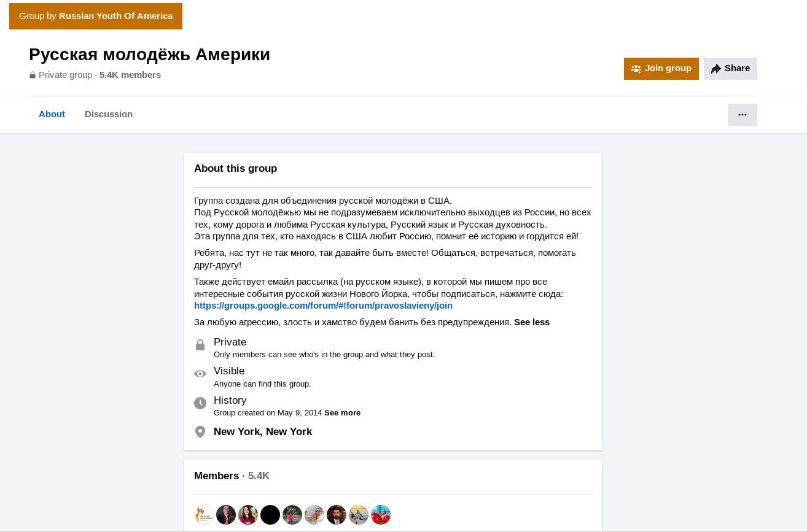
Task: Click the New York location pin icon
Action: [200, 432]
